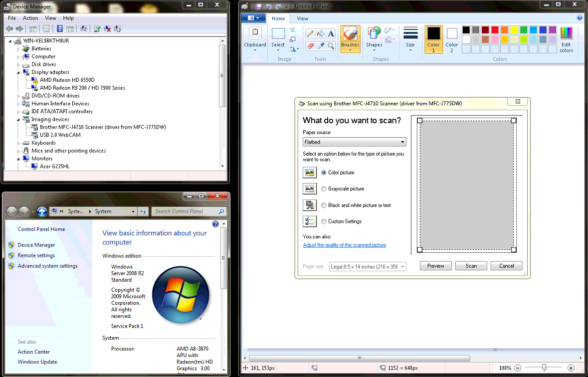
Task: Select the Color picker tool in Paint
Action: point(321,45)
